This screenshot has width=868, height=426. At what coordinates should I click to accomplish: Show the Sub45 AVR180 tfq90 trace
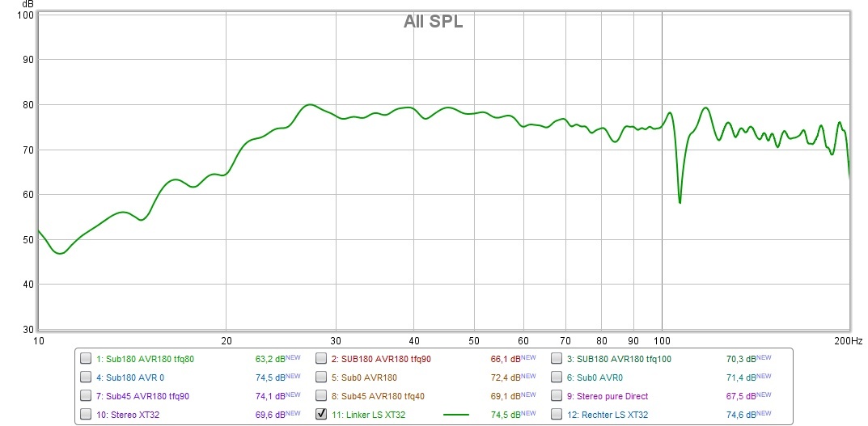86,396
